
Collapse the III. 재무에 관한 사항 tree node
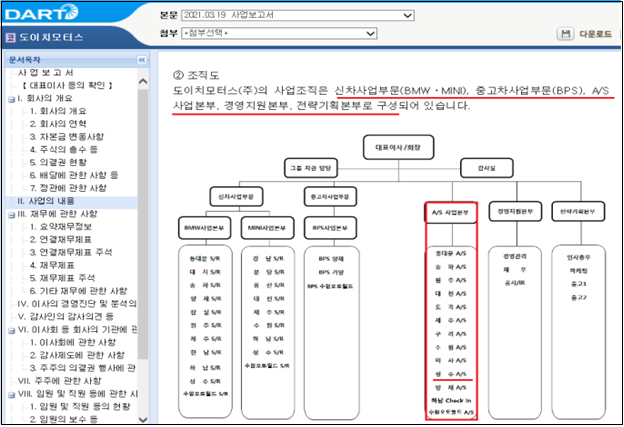(x=12, y=215)
